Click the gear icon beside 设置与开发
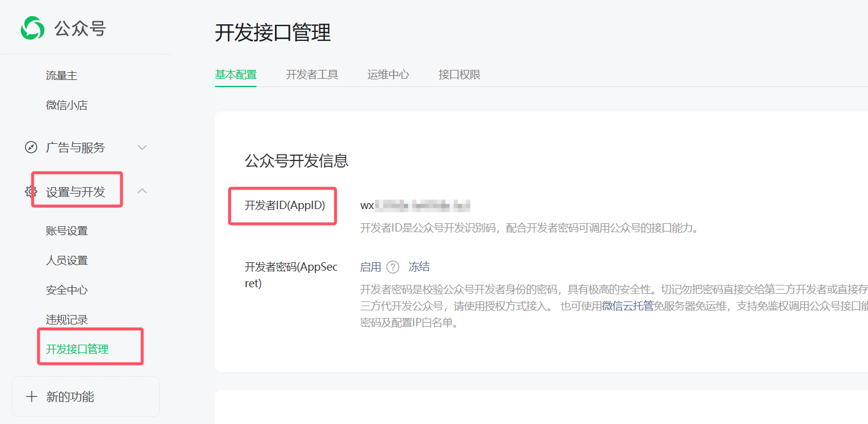The width and height of the screenshot is (868, 424). 31,191
